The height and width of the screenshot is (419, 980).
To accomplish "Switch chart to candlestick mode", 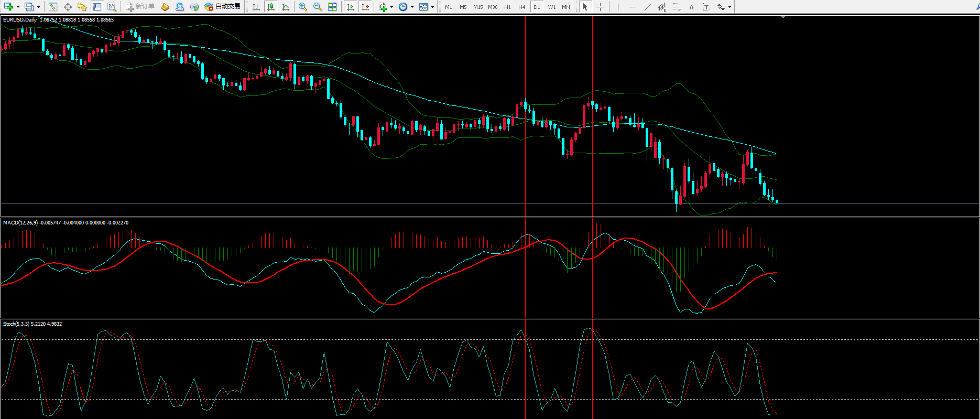I will pos(271,7).
